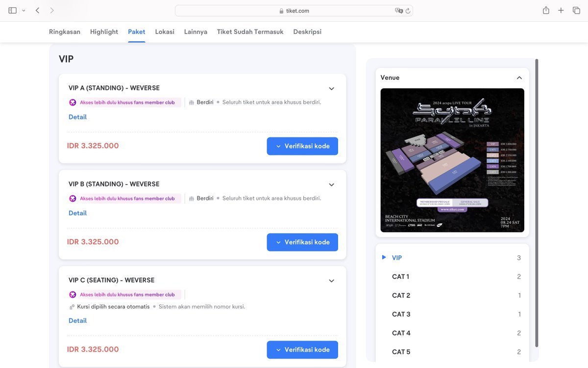Click the Berdiri standing icon on VIP A
This screenshot has width=588, height=368.
[192, 103]
